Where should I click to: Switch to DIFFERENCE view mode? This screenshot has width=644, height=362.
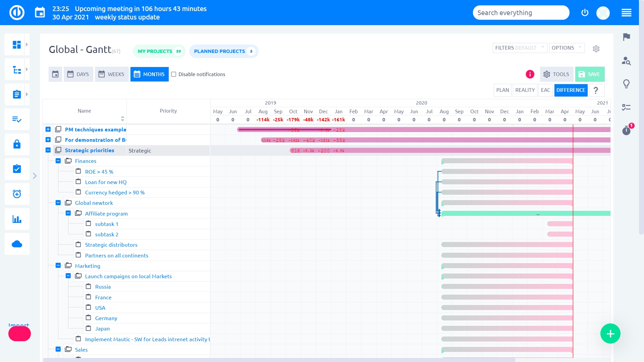[x=571, y=90]
